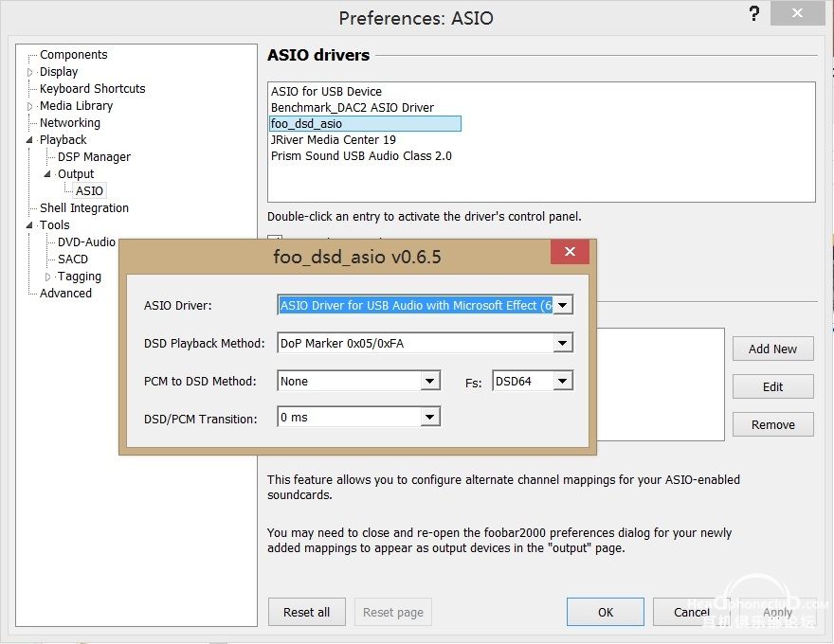Screen dimensions: 834x644
Task: Select Tagging in the preferences tree
Action: point(80,277)
